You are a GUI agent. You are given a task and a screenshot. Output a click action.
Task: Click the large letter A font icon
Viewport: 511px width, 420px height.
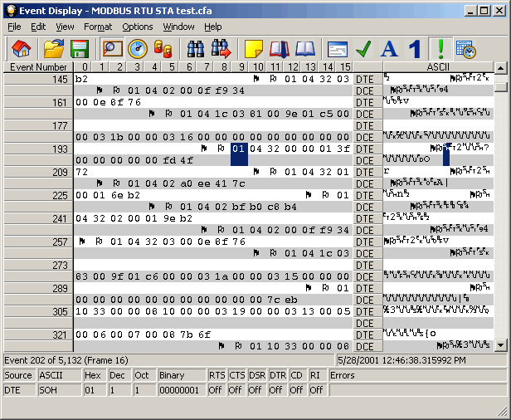click(388, 49)
